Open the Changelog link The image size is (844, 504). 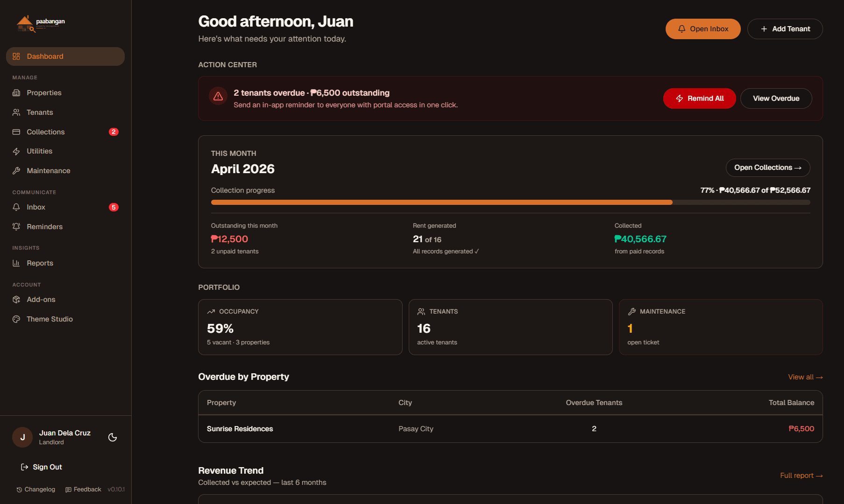pos(36,490)
